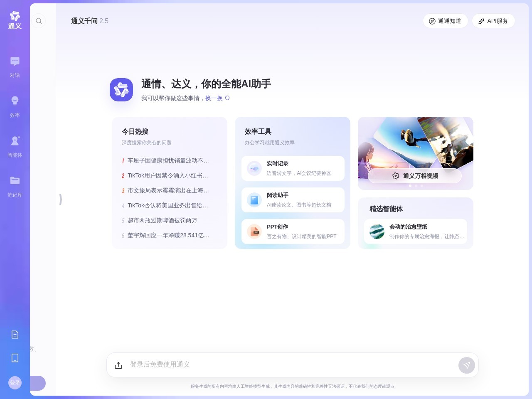Click the 通义千问 2.5 title
This screenshot has height=399, width=532.
90,21
